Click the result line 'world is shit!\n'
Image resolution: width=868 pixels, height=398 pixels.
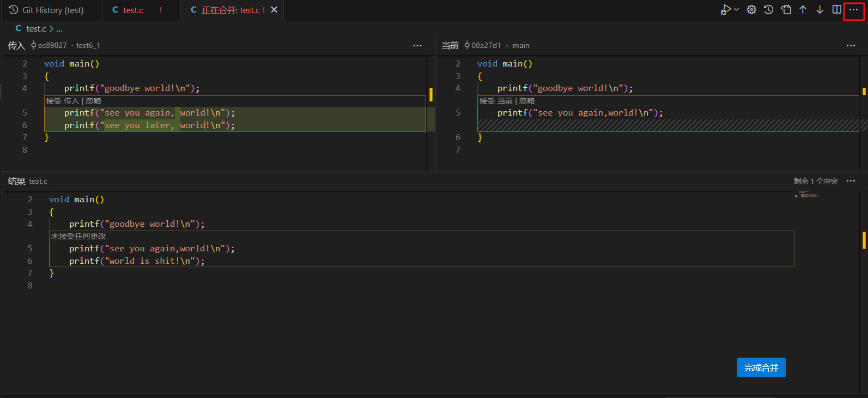click(x=137, y=261)
